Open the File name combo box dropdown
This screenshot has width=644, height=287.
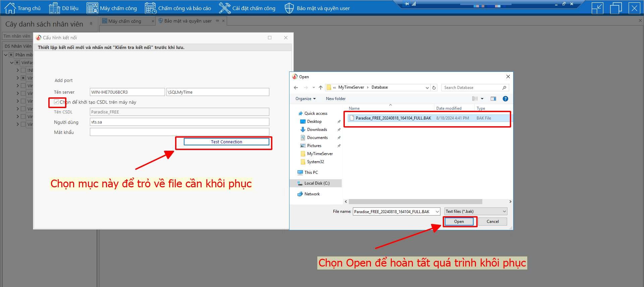click(437, 211)
